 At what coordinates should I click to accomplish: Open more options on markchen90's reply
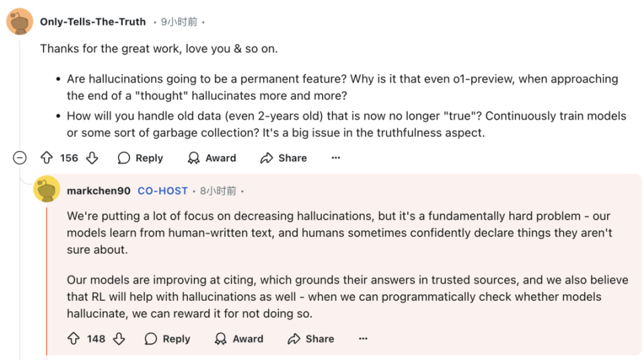(x=363, y=339)
